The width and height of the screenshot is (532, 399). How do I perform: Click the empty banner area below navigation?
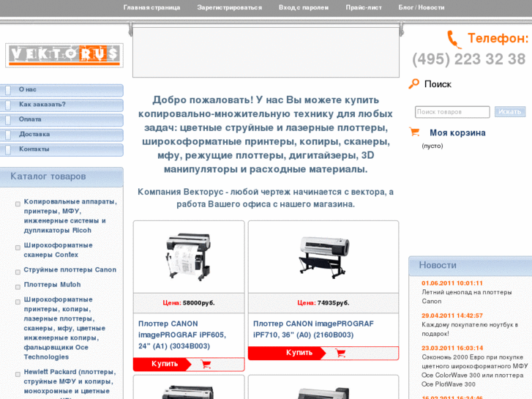pyautogui.click(x=266, y=52)
